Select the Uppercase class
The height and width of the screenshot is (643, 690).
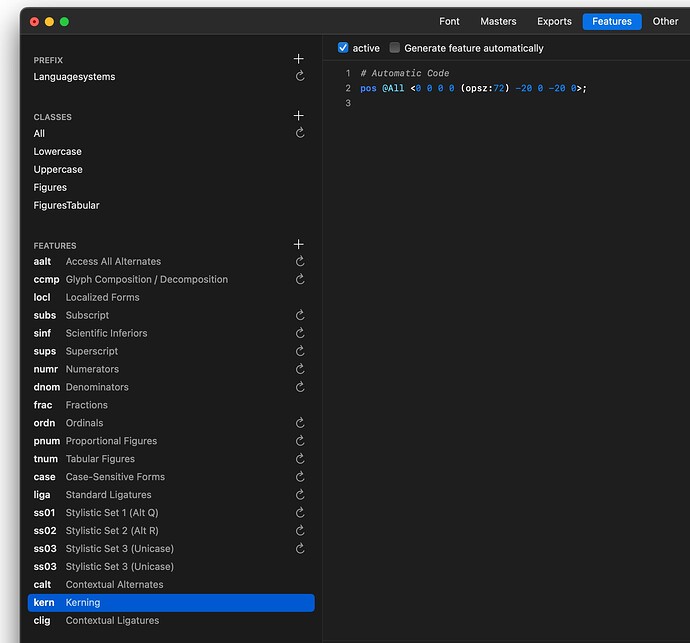tap(58, 169)
